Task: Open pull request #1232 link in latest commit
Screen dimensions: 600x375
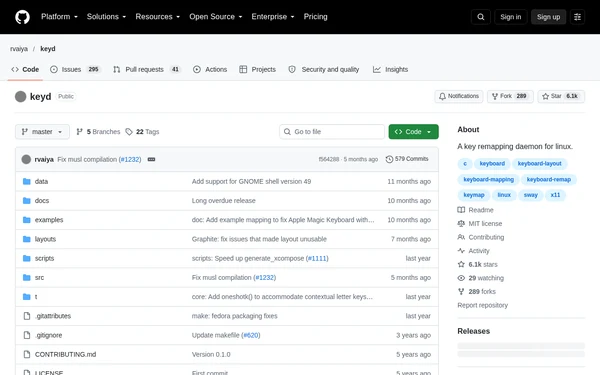Action: [x=130, y=159]
